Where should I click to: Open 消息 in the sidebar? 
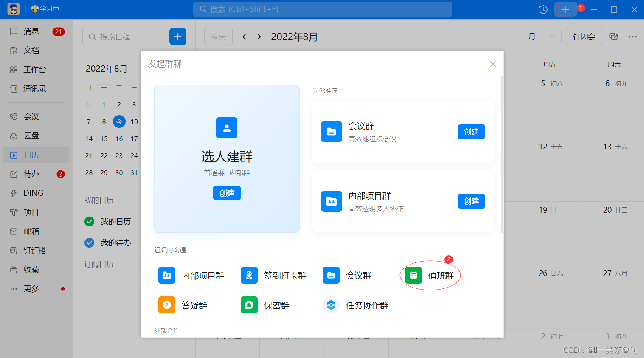point(37,31)
